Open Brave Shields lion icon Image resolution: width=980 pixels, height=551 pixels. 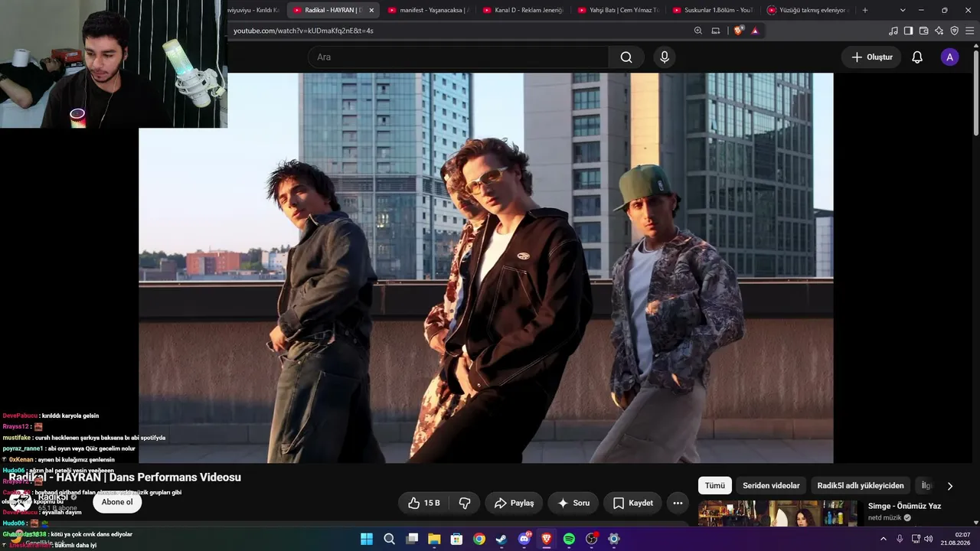[x=738, y=31]
